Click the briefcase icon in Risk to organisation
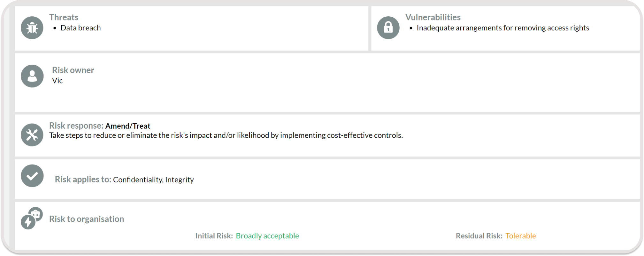 coord(36,214)
